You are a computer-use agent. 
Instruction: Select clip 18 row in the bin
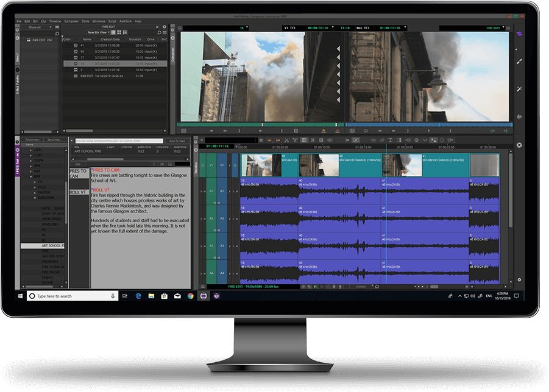pos(116,63)
